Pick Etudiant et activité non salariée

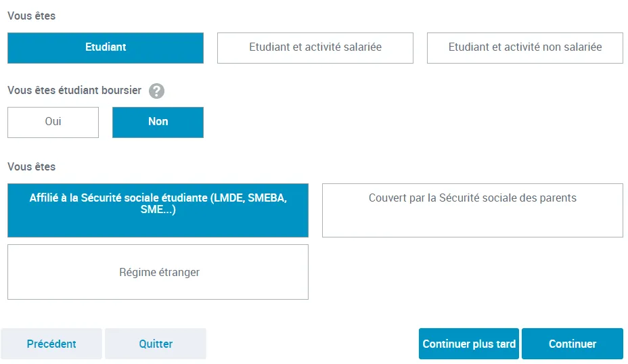click(x=525, y=48)
